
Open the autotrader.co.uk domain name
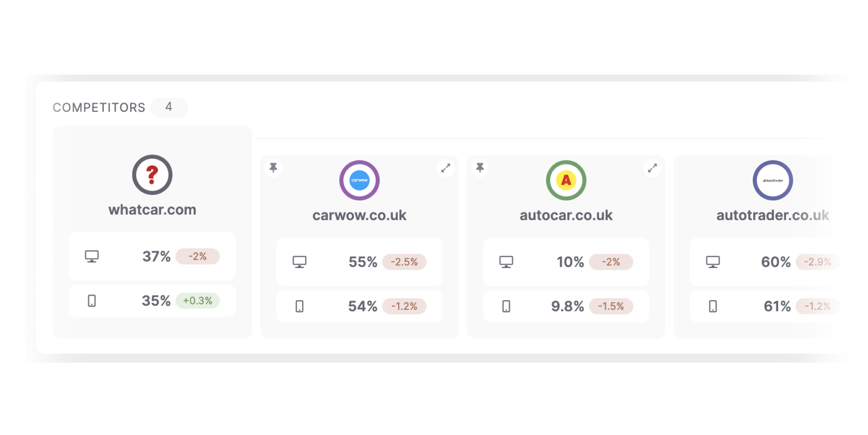[x=773, y=215]
